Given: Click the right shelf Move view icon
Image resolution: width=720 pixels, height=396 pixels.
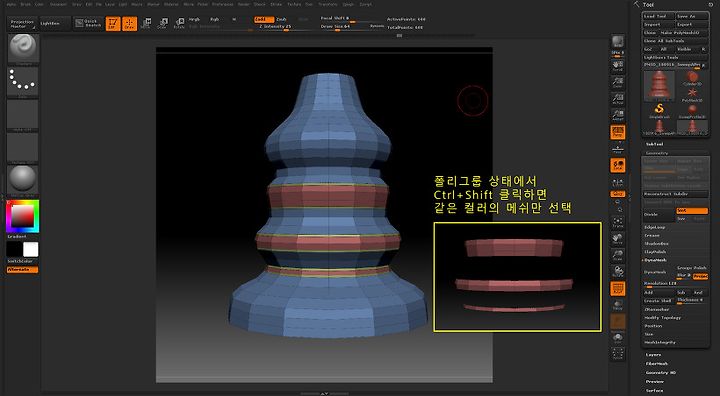Looking at the screenshot, I should point(618,239).
